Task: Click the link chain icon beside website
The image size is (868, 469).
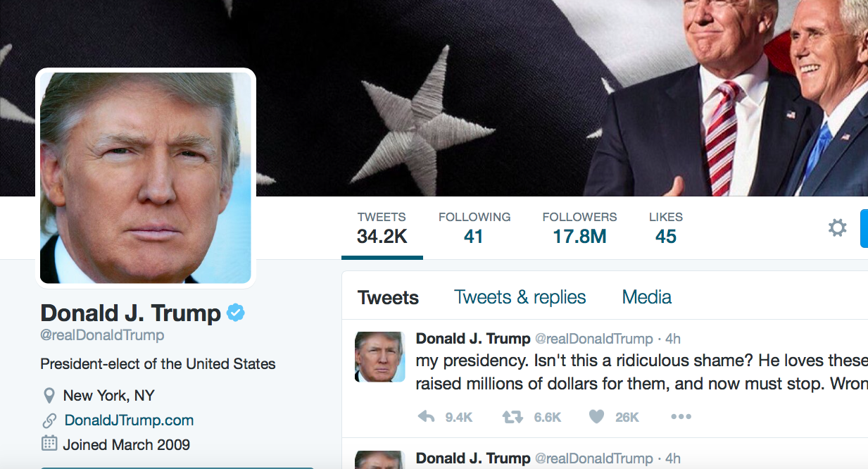Action: pos(49,420)
